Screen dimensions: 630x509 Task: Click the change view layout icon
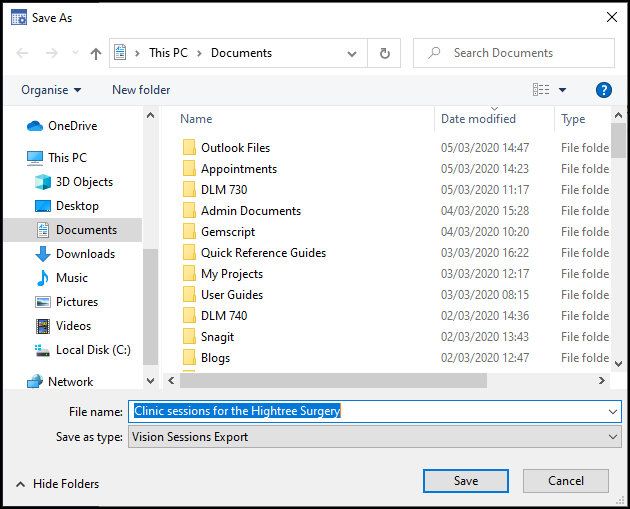click(x=541, y=90)
